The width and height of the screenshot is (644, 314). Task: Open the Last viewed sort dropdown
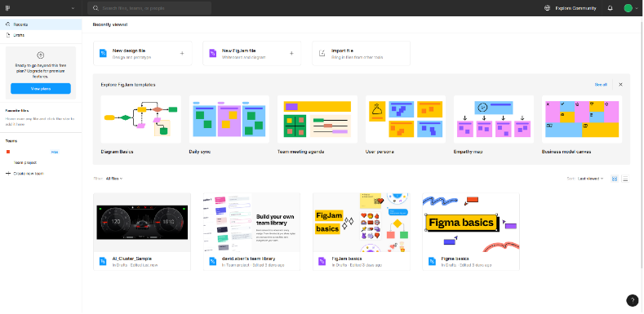[x=591, y=179]
